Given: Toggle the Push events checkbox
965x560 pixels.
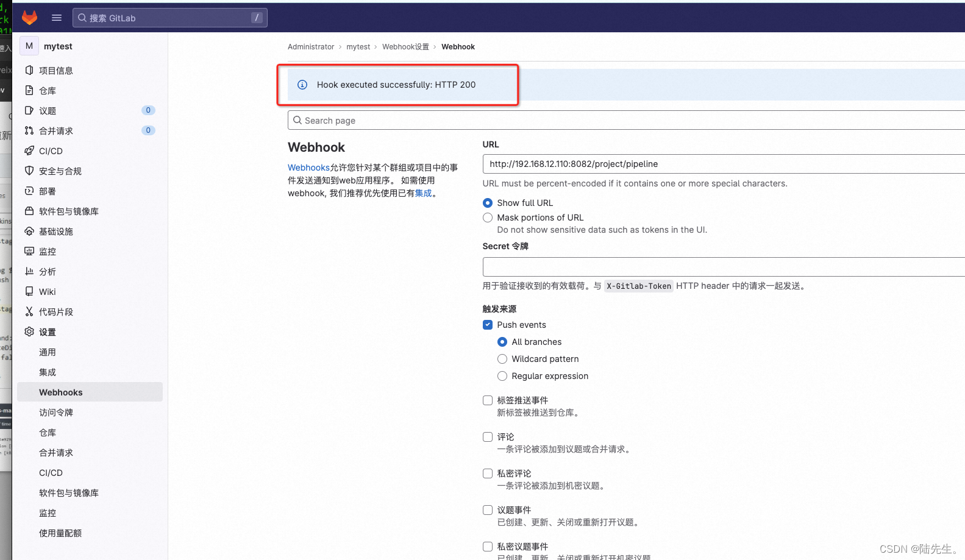Looking at the screenshot, I should [x=488, y=325].
